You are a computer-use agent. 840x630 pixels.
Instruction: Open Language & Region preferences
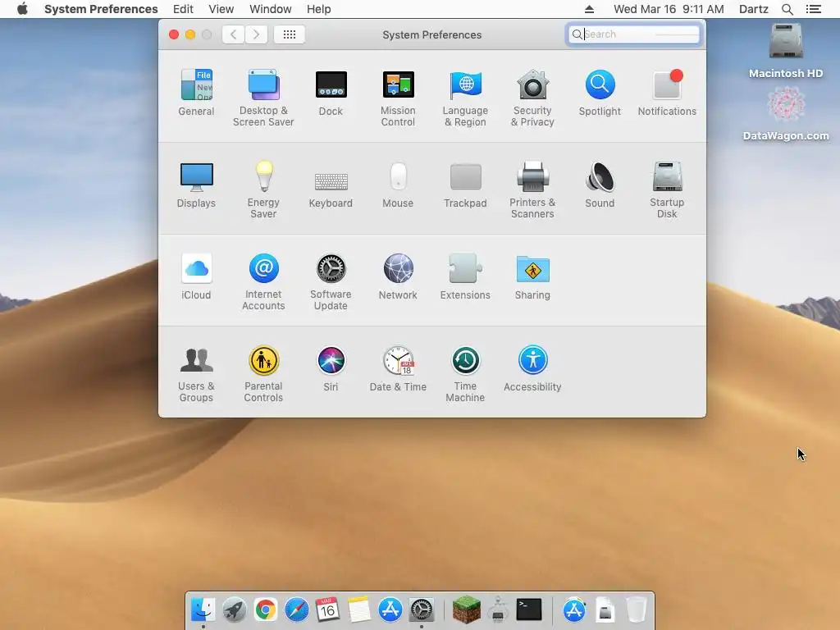click(x=465, y=98)
